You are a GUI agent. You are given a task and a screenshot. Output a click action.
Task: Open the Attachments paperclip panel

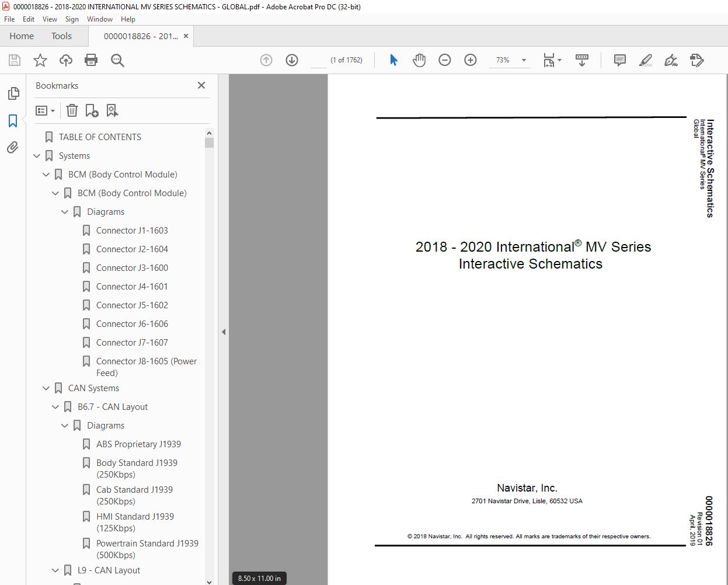[13, 148]
